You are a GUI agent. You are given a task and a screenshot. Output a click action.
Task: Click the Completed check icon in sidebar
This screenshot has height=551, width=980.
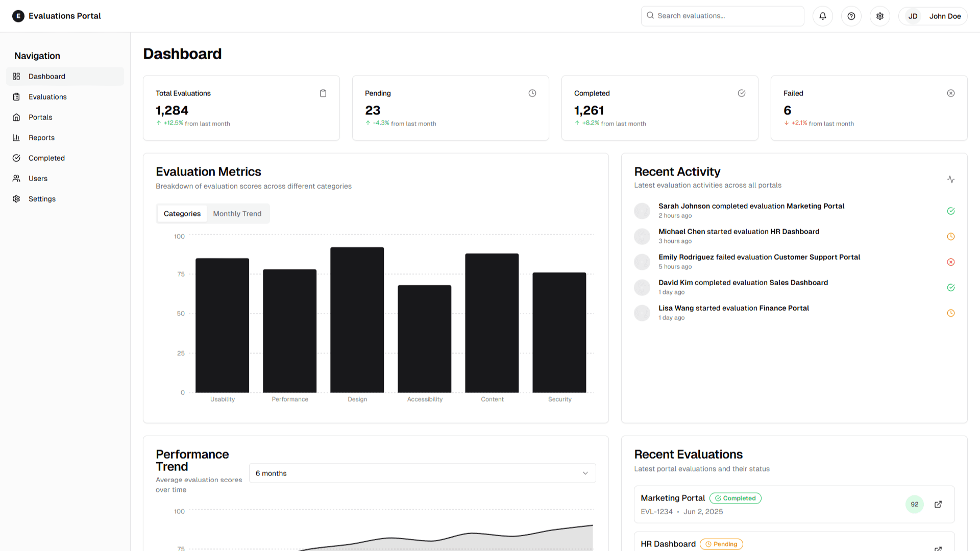pos(16,158)
